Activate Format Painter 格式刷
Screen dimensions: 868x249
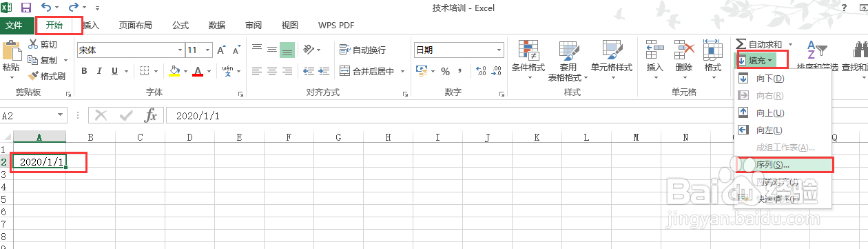[x=47, y=76]
